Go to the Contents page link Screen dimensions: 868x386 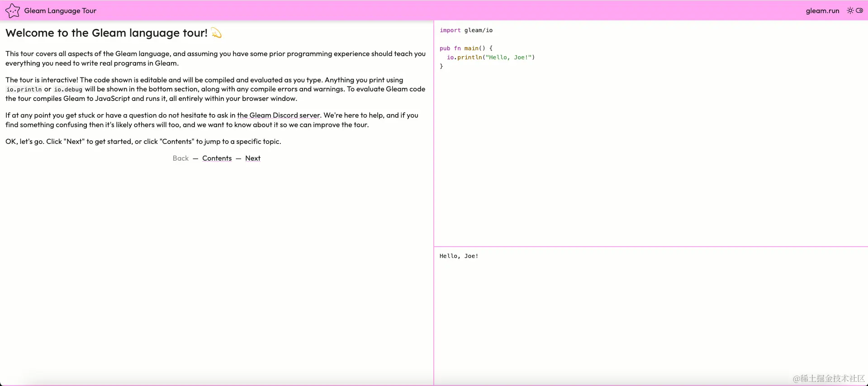(x=217, y=158)
